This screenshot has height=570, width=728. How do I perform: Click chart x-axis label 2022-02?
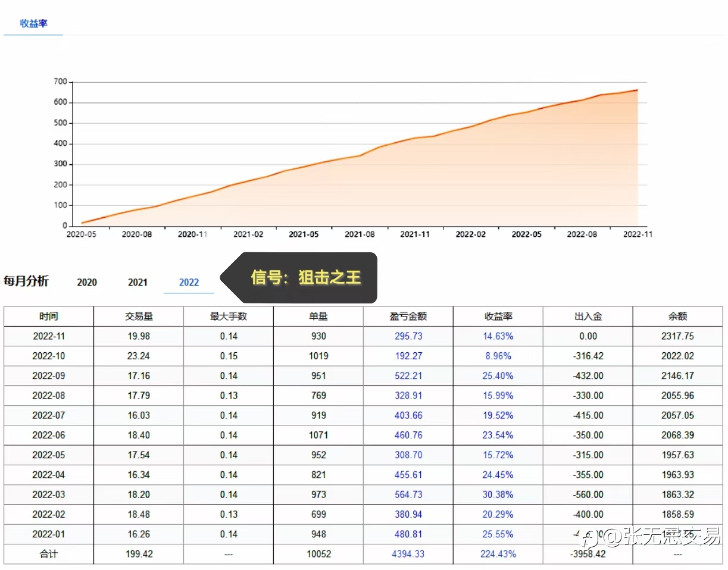(x=471, y=234)
